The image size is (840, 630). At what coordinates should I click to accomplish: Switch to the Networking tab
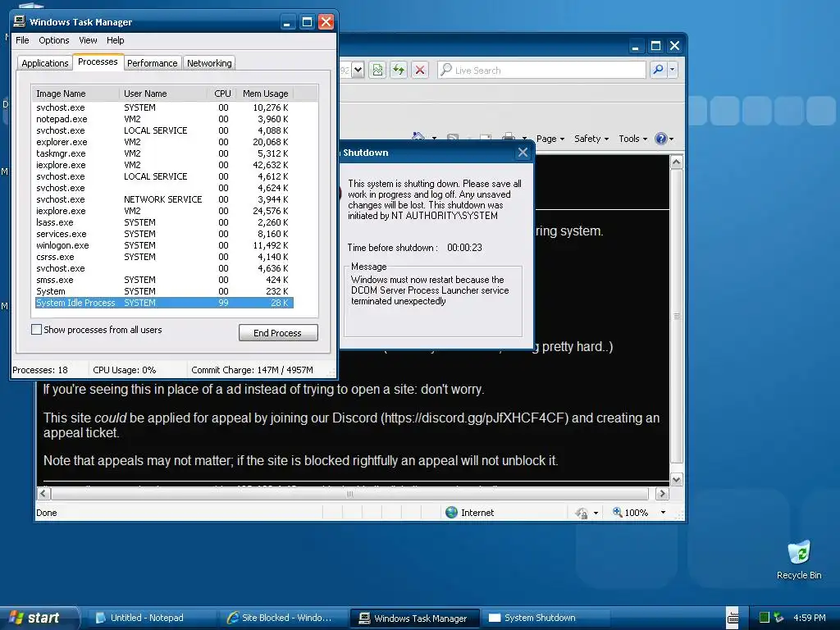(x=209, y=63)
